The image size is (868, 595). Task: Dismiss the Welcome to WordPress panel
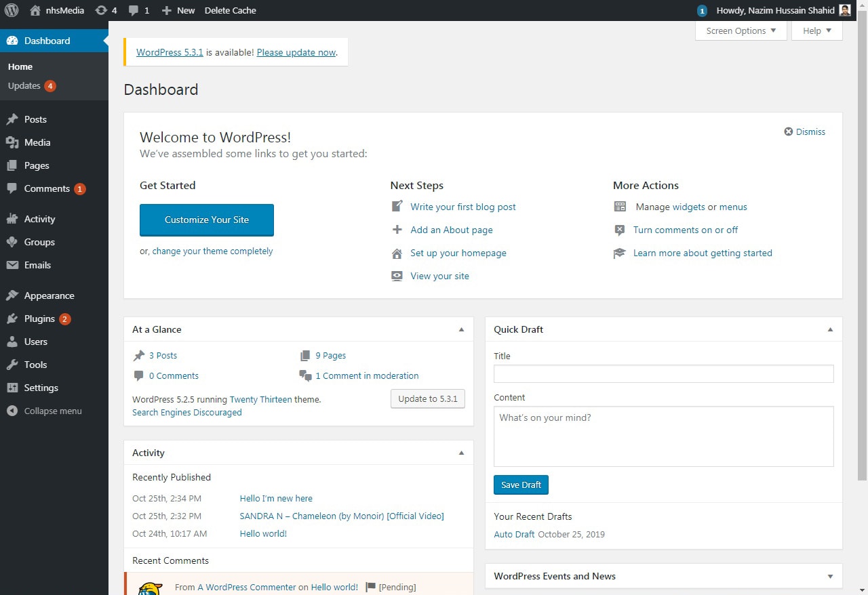pos(804,131)
